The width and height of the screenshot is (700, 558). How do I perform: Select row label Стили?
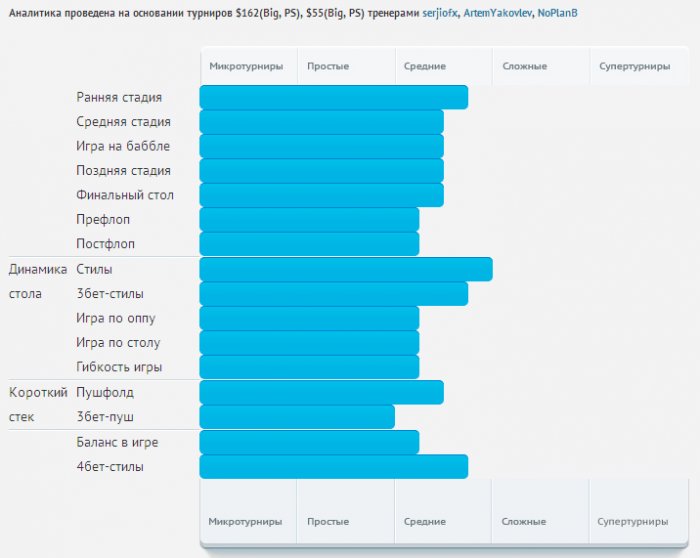pos(94,270)
